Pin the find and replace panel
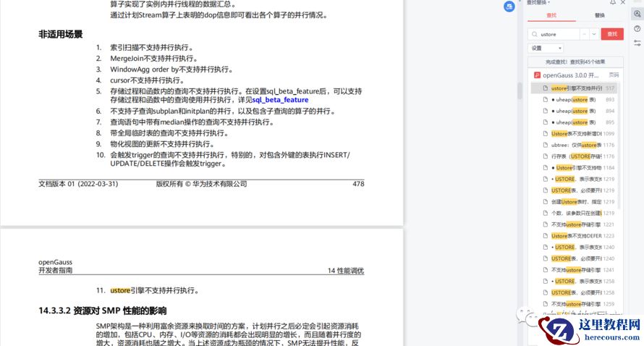This screenshot has height=346, width=644. coord(613,2)
